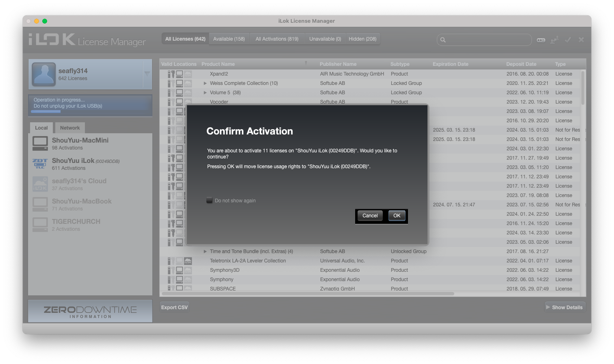Select the Network locations tab
This screenshot has height=364, width=614.
70,128
